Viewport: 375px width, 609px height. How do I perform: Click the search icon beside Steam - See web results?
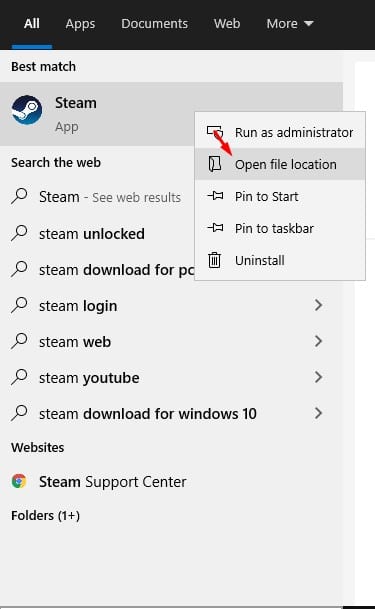[19, 196]
